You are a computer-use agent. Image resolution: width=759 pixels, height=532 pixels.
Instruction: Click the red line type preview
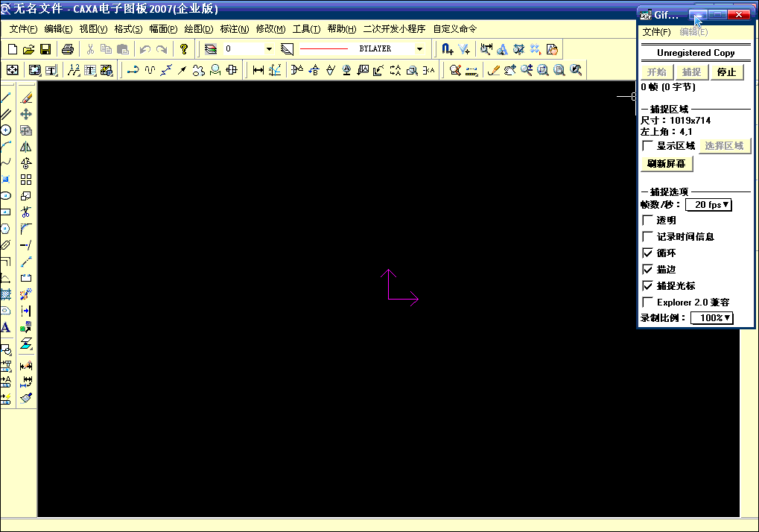click(324, 49)
